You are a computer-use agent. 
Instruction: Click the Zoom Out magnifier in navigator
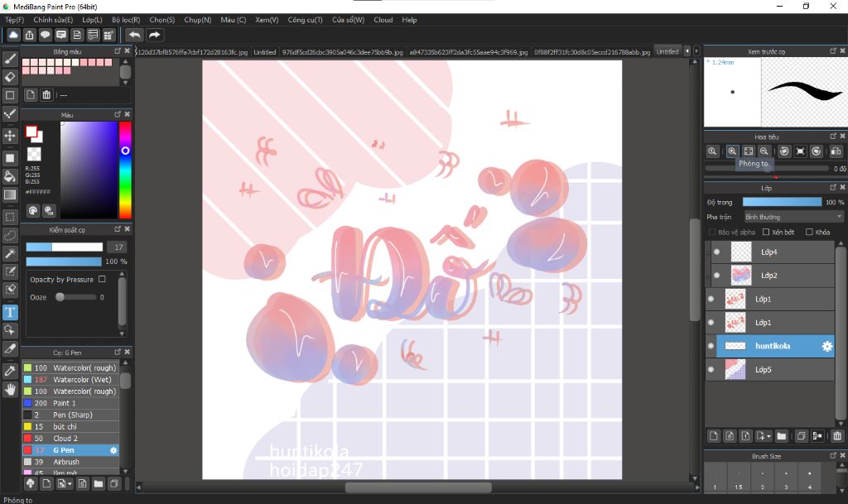[x=764, y=151]
